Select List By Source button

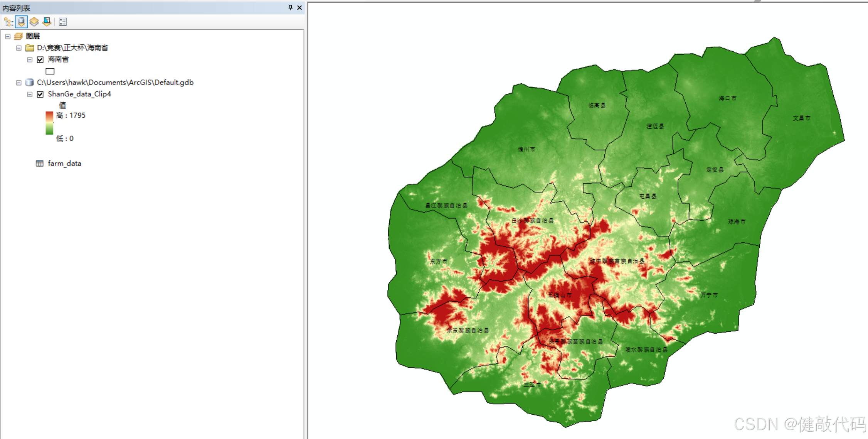(x=21, y=22)
